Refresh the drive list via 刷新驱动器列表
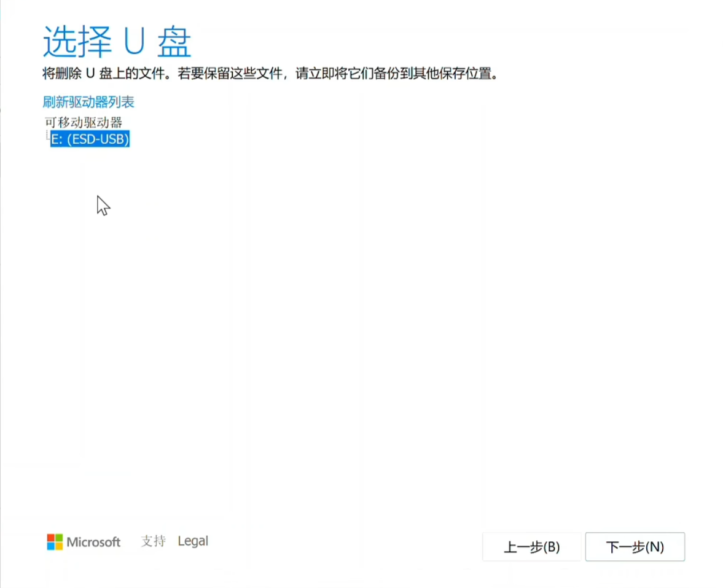The width and height of the screenshot is (723, 588). pyautogui.click(x=88, y=102)
